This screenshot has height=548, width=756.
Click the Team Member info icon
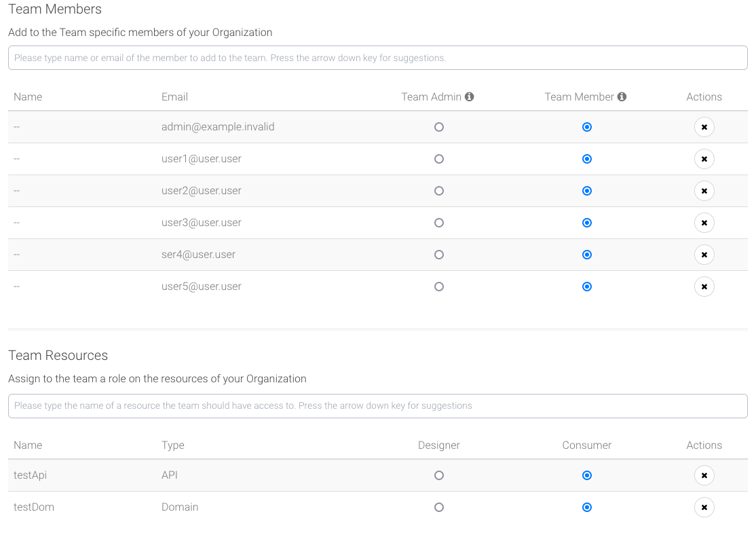pyautogui.click(x=622, y=97)
